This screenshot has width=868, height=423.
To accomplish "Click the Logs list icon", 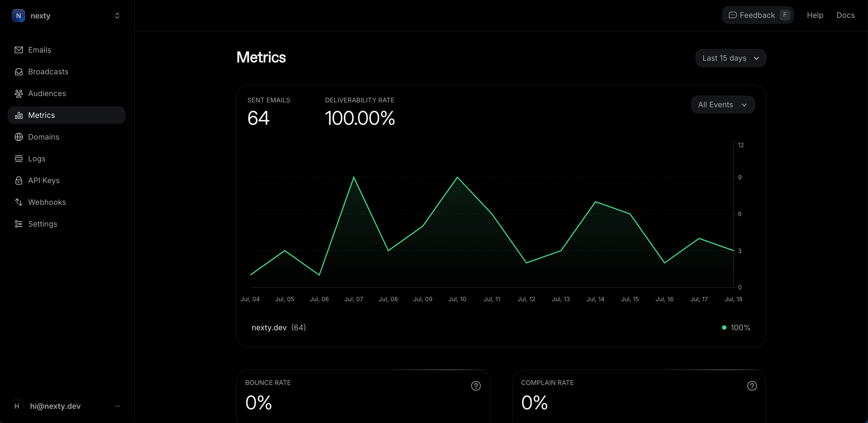I will pos(19,159).
